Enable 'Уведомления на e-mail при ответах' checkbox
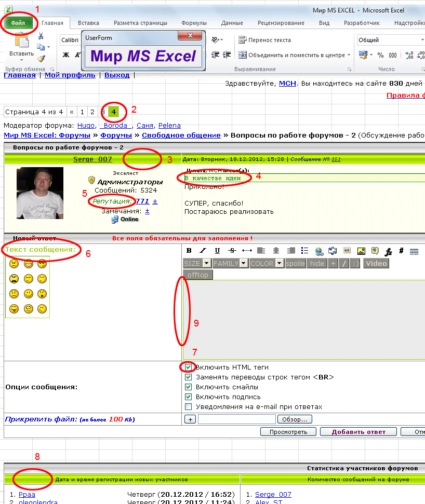The height and width of the screenshot is (504, 425). 188,406
